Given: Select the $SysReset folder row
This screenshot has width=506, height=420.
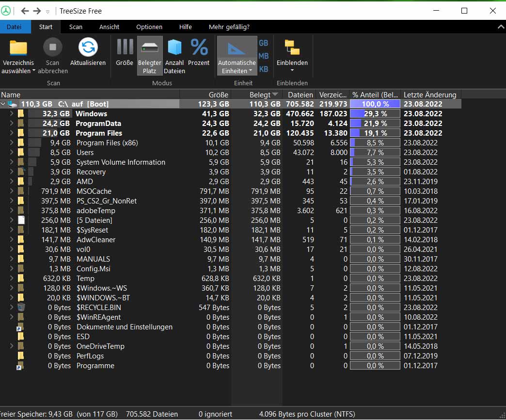Looking at the screenshot, I should [x=230, y=230].
